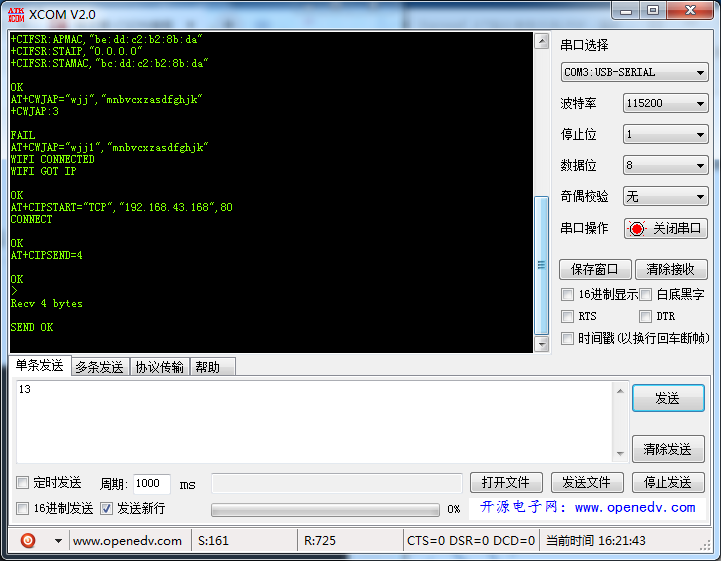Click the '+CWJAP:3' terminal line
Screen dimensions: 721x561
click(35, 111)
